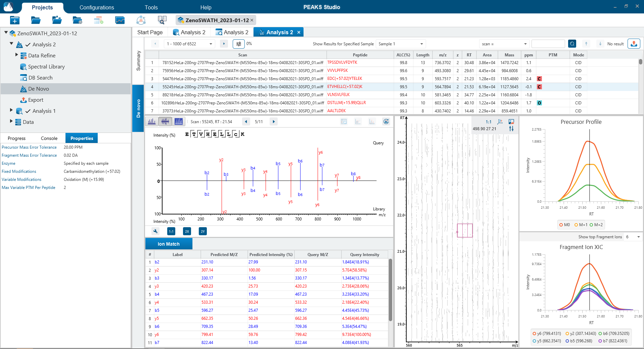This screenshot has width=644, height=349.
Task: Switch to the Console tab
Action: pyautogui.click(x=49, y=138)
